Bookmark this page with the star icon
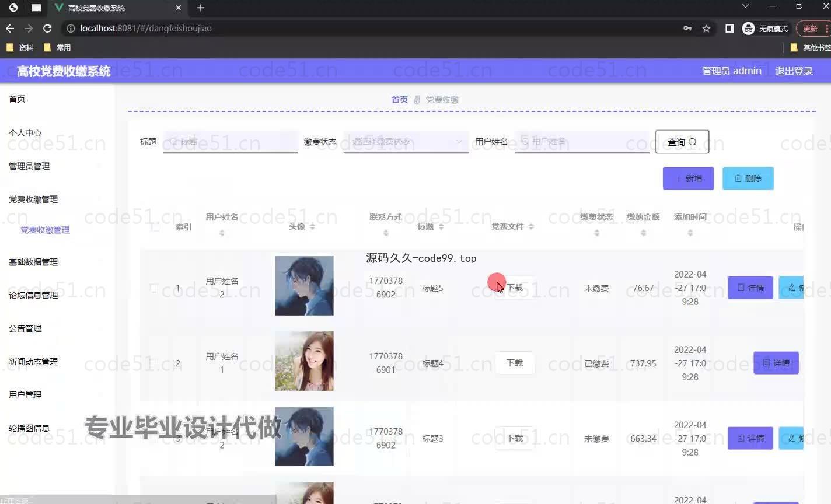 [x=706, y=28]
